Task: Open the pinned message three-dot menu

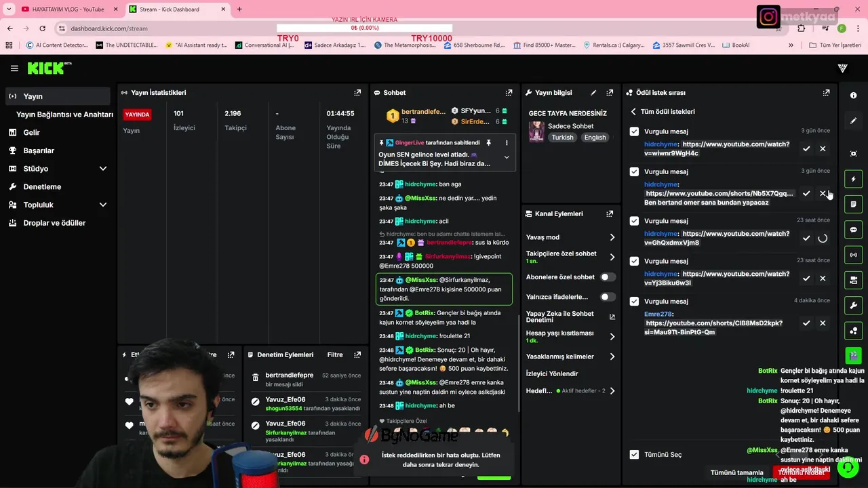Action: click(x=507, y=143)
